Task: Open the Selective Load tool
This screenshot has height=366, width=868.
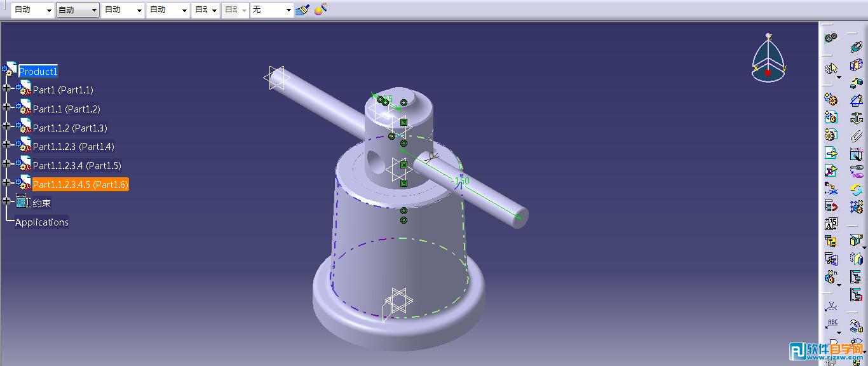Action: tap(831, 241)
